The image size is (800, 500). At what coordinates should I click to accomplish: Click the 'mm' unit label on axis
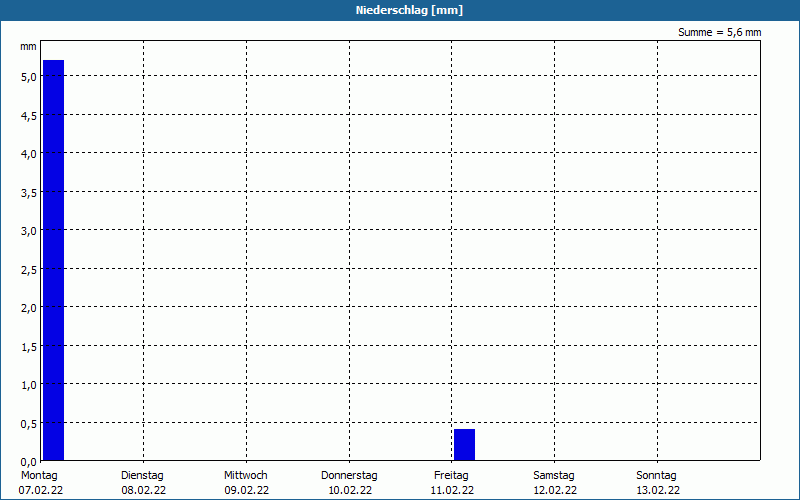(28, 47)
